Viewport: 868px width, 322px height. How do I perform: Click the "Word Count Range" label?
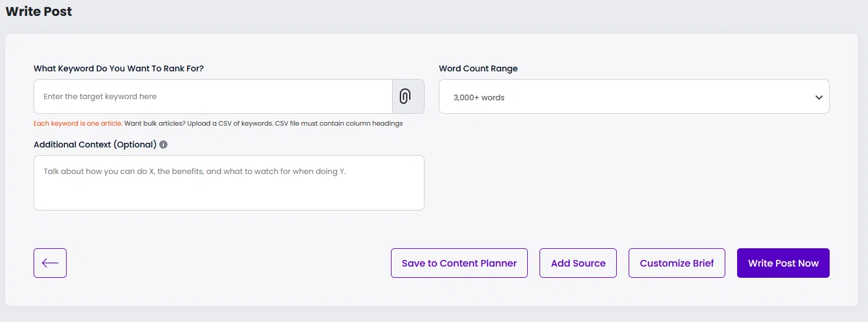(478, 68)
